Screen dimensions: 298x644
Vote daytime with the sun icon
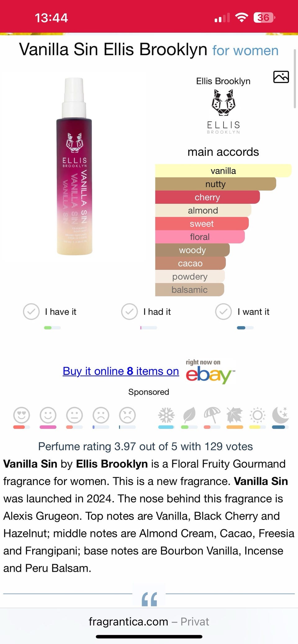coord(257,415)
